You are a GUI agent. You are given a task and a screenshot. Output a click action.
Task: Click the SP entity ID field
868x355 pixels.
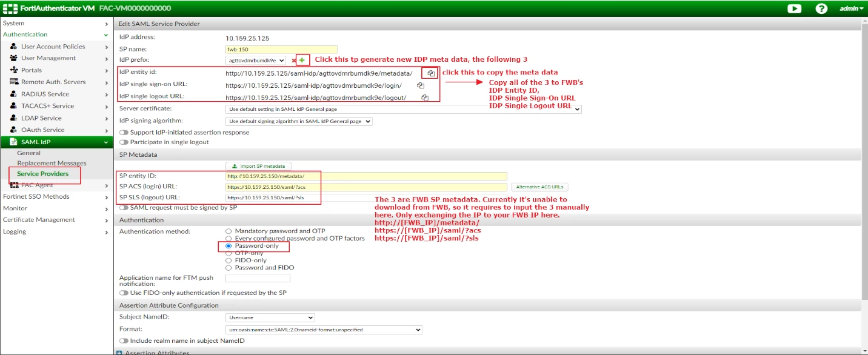(366, 176)
